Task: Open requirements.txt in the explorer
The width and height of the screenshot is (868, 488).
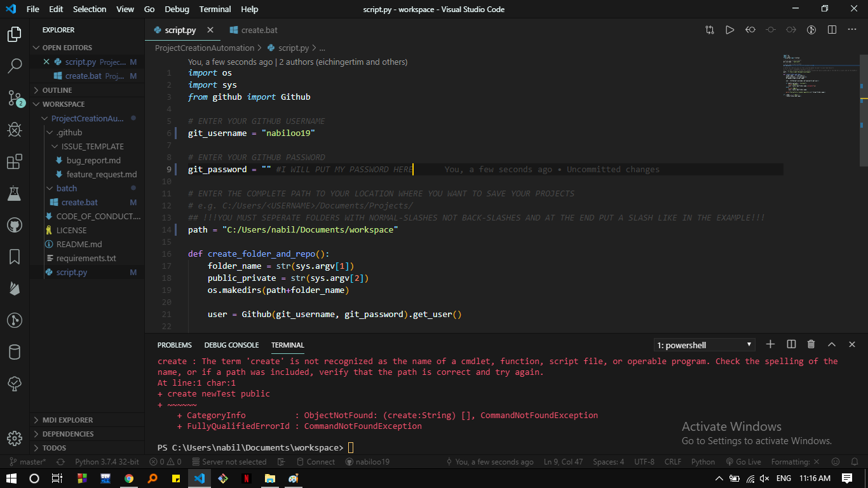Action: coord(87,258)
